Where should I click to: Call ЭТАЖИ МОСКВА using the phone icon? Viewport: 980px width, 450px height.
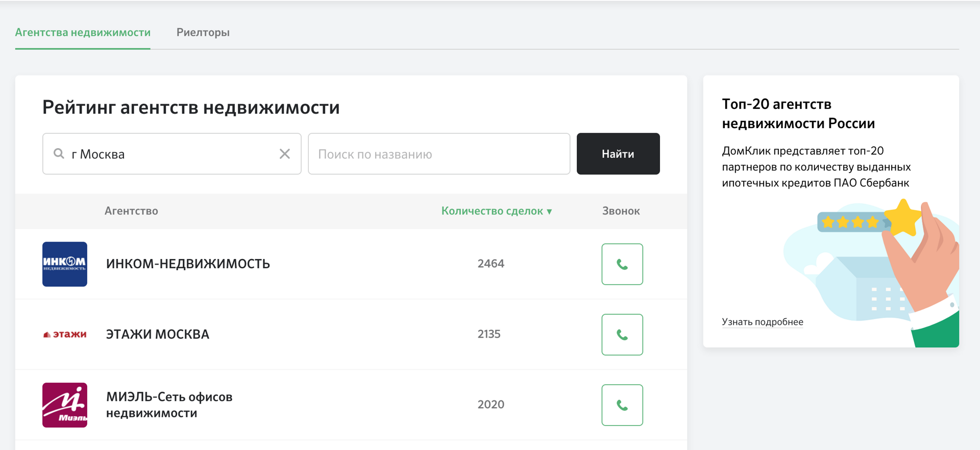pos(622,335)
